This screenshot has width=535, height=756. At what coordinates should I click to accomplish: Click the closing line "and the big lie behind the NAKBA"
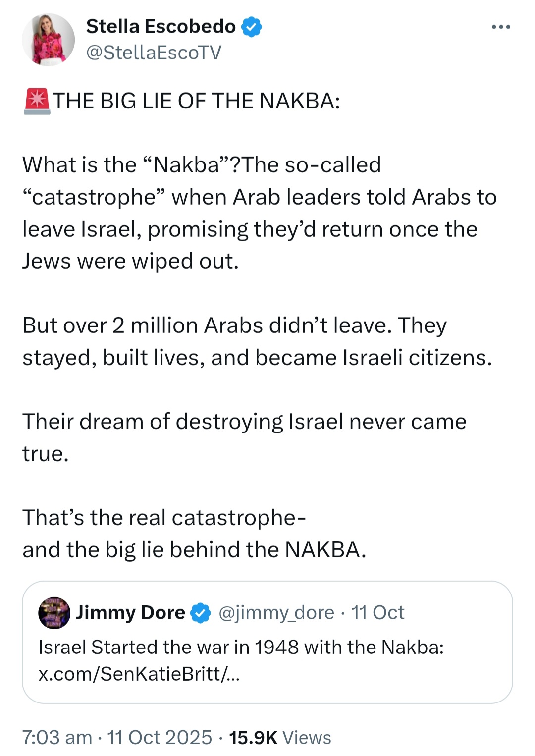click(x=194, y=549)
